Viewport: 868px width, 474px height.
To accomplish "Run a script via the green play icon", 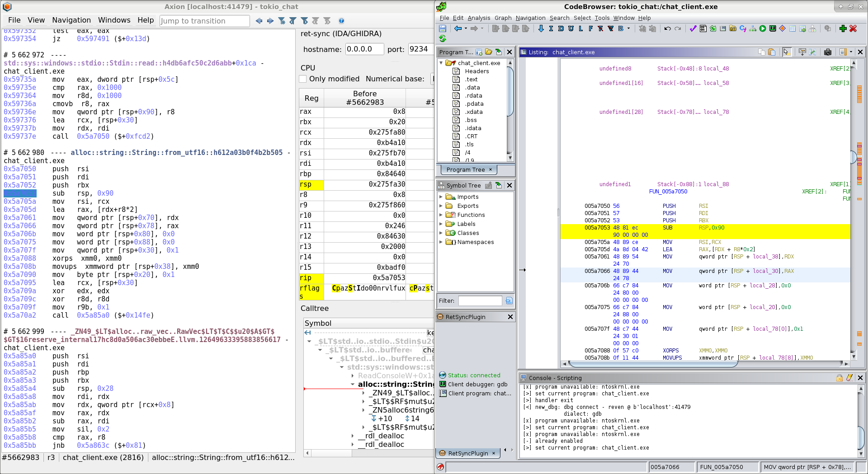I will pyautogui.click(x=762, y=28).
